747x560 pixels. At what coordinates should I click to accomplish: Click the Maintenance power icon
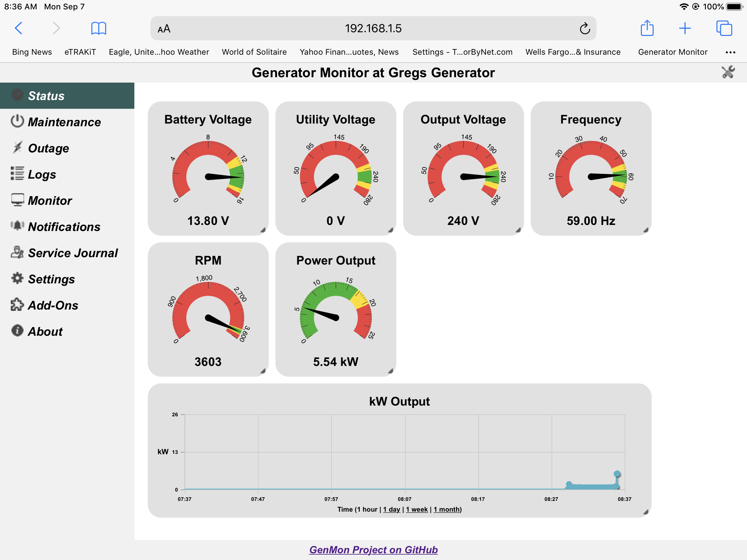coord(17,122)
